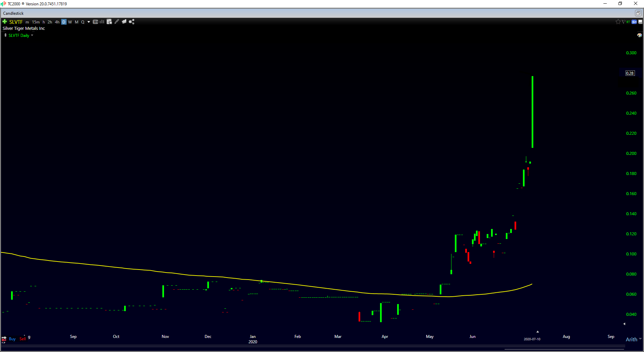Click the 0.28 price label on the axis

pos(630,73)
